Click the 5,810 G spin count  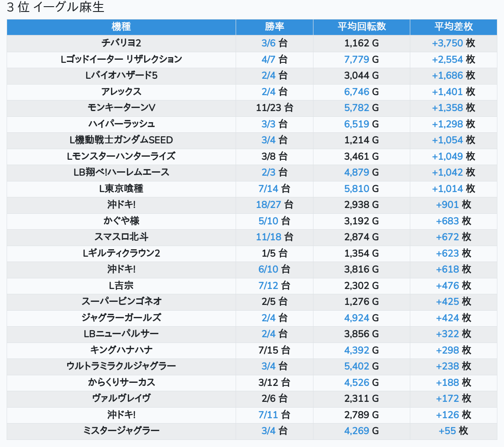[x=362, y=189]
